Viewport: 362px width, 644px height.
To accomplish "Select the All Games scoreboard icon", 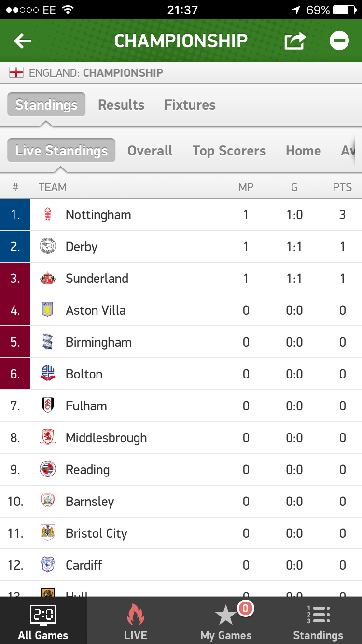I will [x=43, y=615].
